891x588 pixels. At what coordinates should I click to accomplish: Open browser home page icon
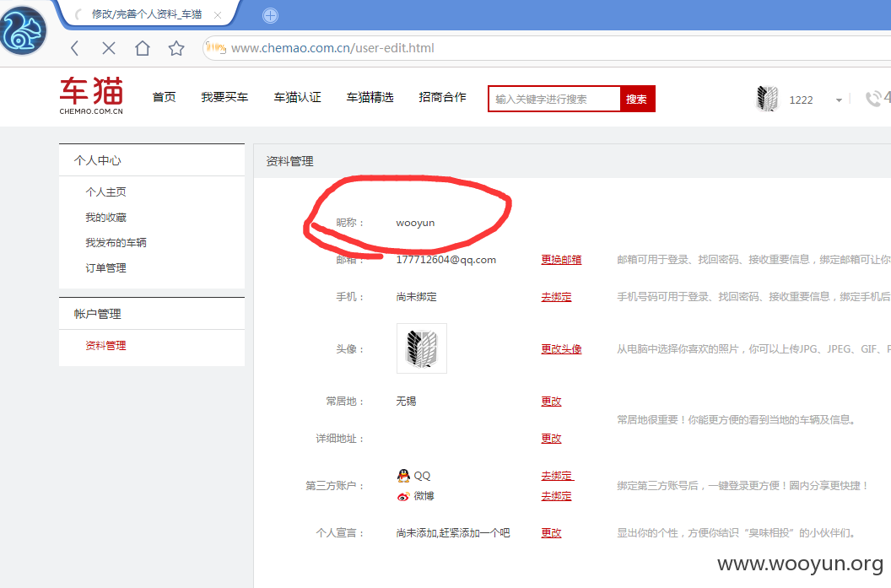[142, 48]
